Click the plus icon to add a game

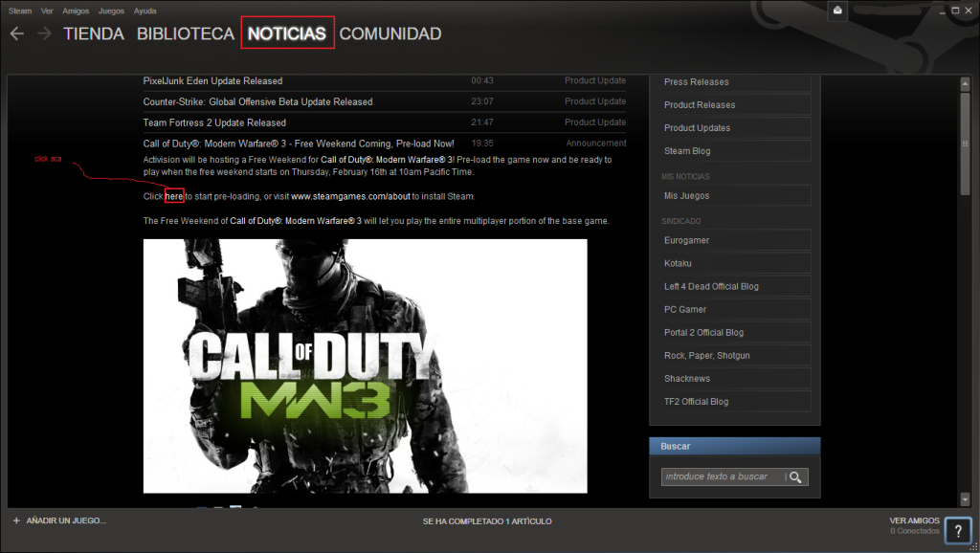click(16, 520)
